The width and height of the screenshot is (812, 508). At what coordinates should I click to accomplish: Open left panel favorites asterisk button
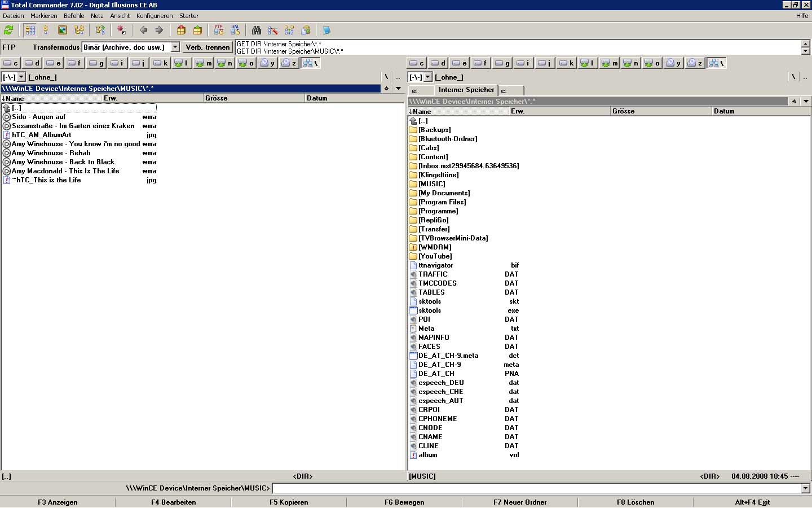click(386, 89)
